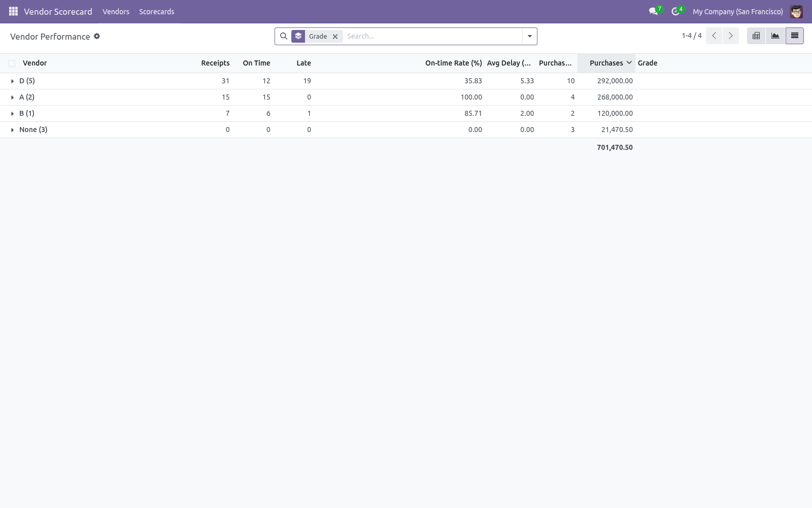Click the Vendor Performance gear settings icon
Image resolution: width=812 pixels, height=508 pixels.
pos(97,36)
